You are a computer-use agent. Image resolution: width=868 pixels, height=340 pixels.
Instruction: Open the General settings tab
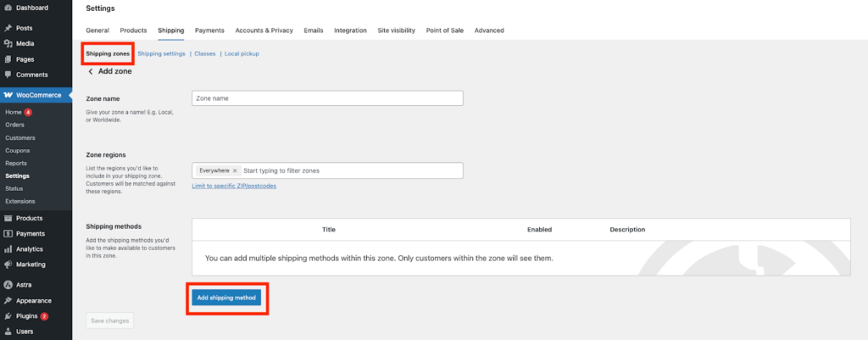[97, 31]
